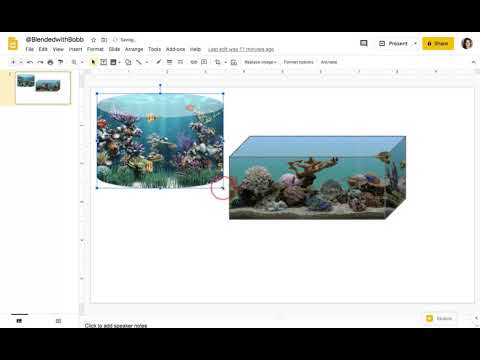Select the paint format tool
Image resolution: width=480 pixels, height=360 pixels.
61,62
